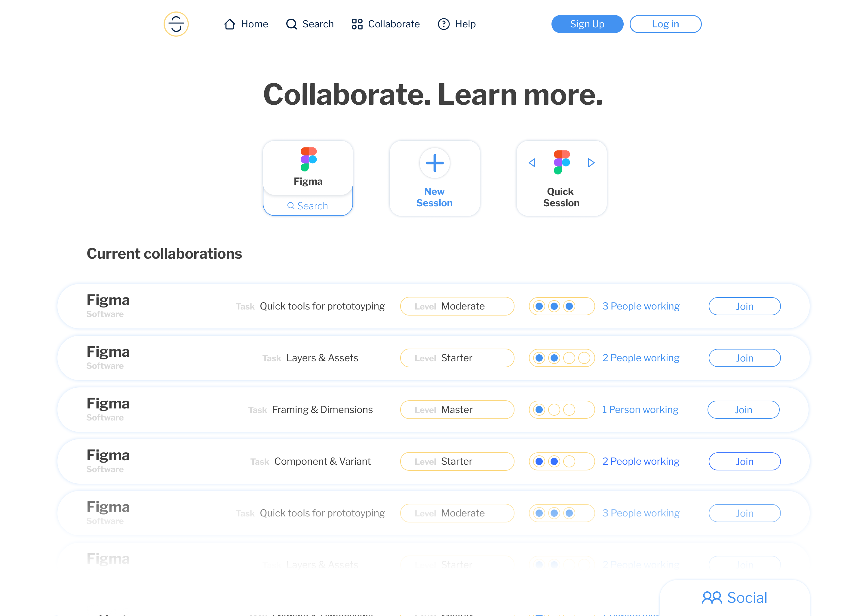Click the 'Layers & Assets' task text
This screenshot has width=866, height=616.
[x=322, y=358]
